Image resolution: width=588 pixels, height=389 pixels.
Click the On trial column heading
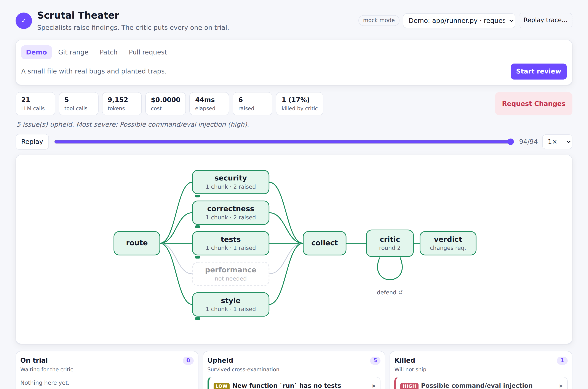tap(34, 360)
